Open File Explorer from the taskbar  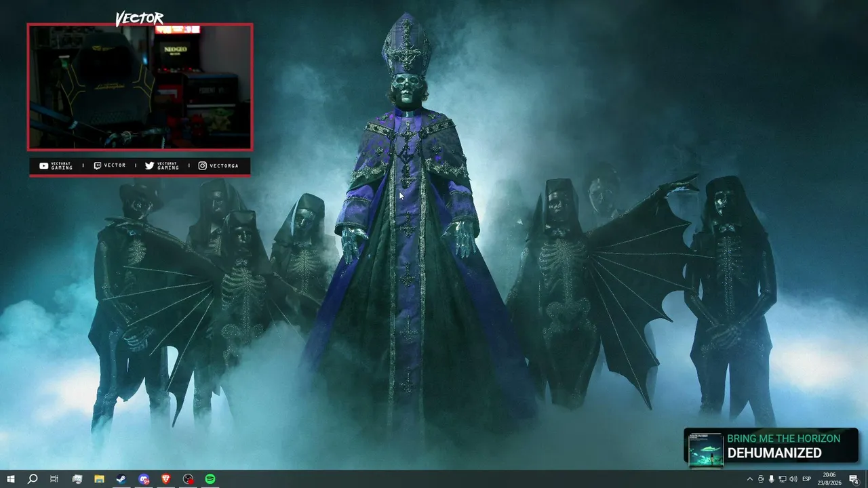tap(99, 479)
